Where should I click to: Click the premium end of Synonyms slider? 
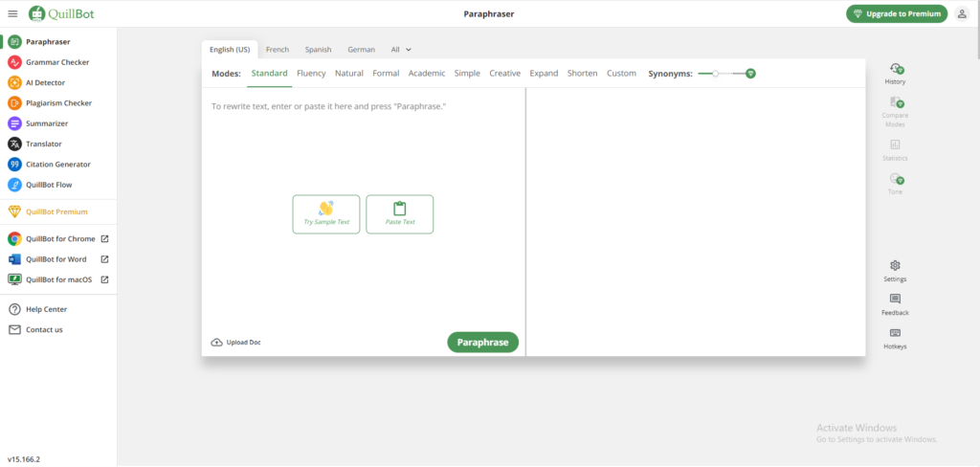[x=750, y=73]
